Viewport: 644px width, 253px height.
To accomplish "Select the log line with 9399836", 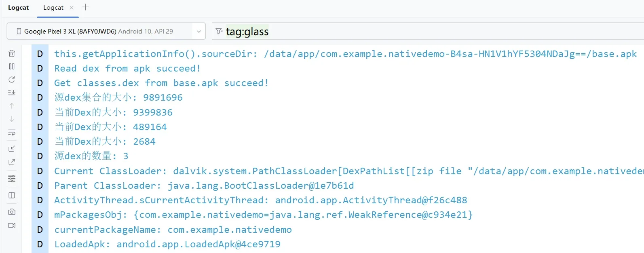I will tap(113, 112).
